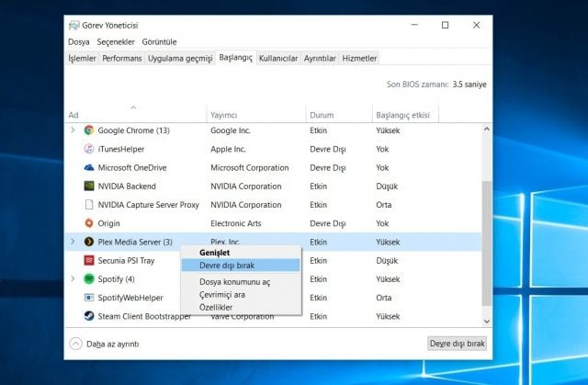Click the NVIDIA Backend green icon
The image size is (588, 385).
click(x=89, y=186)
